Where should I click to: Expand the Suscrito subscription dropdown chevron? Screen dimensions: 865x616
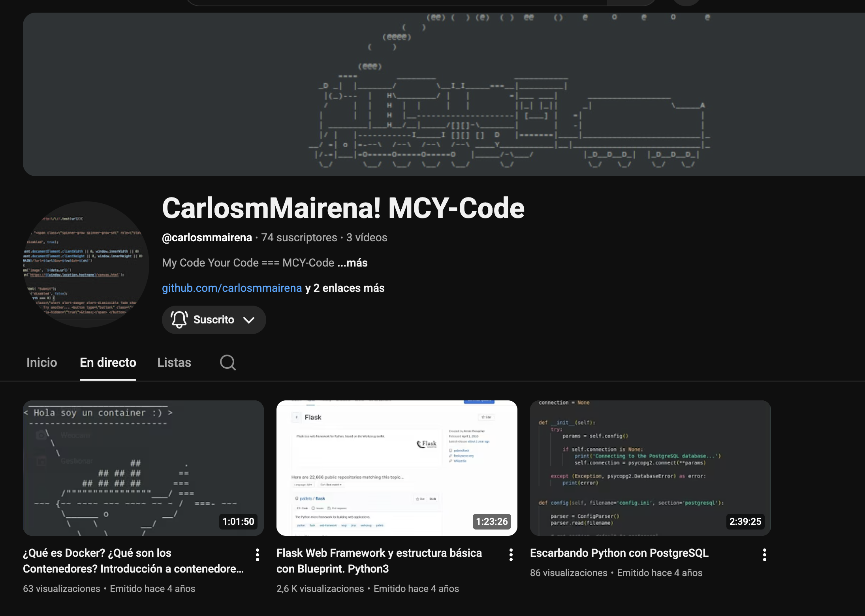coord(249,320)
